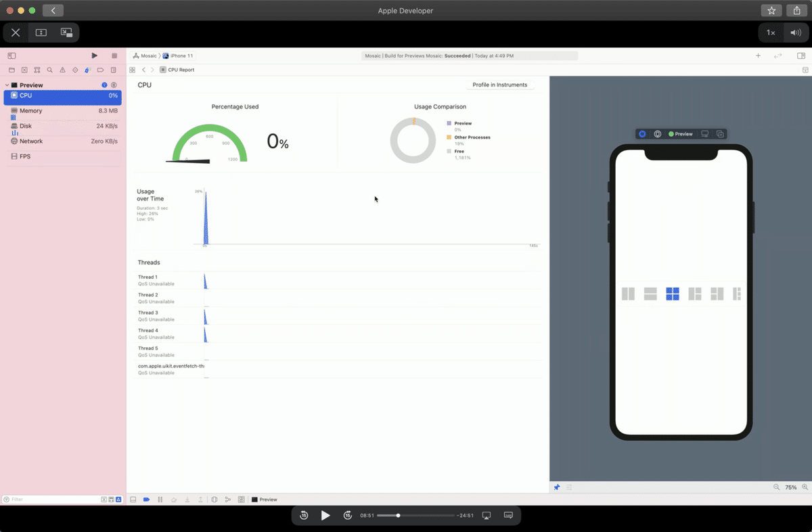812x532 pixels.
Task: Click the Mosaic scheme selector
Action: [145, 56]
